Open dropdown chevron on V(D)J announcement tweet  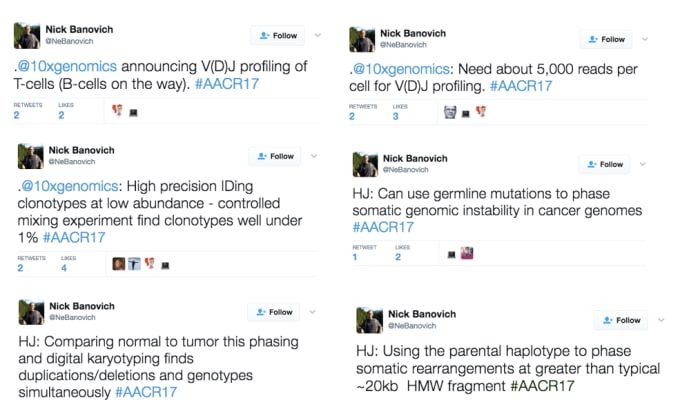tap(318, 35)
